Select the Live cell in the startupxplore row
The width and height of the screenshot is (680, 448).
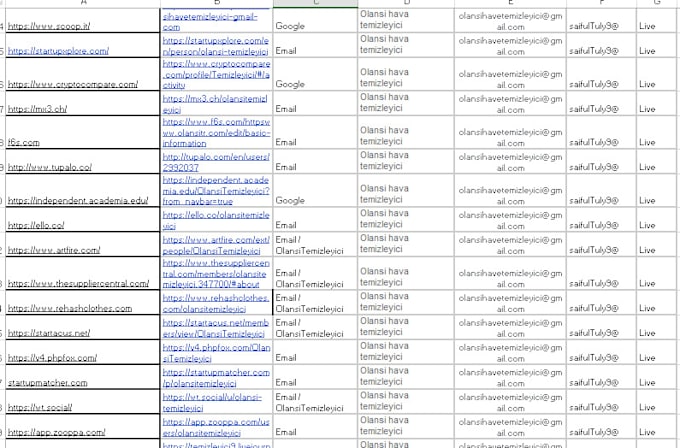(x=658, y=46)
